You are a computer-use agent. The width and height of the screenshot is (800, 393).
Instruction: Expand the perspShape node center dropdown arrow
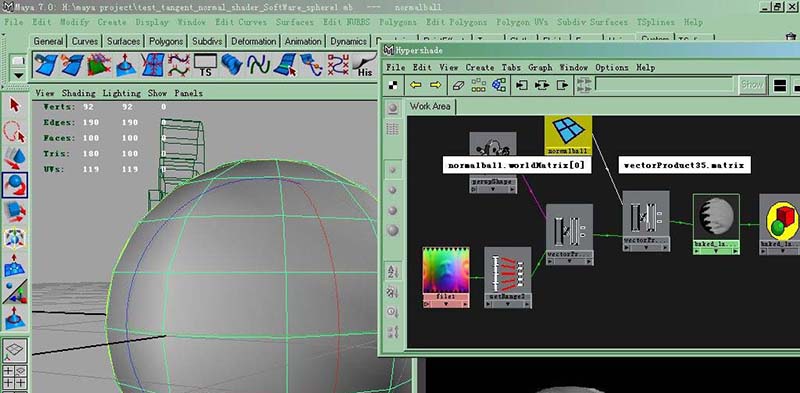[x=493, y=189]
